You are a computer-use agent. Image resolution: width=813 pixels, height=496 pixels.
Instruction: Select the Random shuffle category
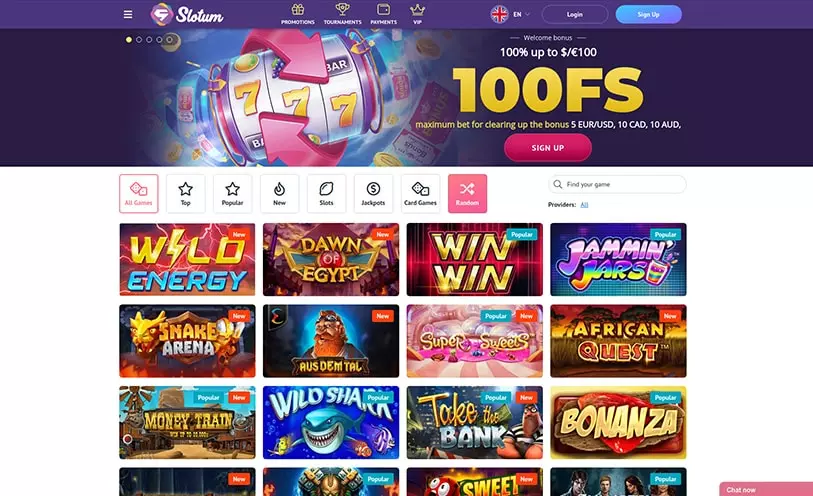point(467,193)
